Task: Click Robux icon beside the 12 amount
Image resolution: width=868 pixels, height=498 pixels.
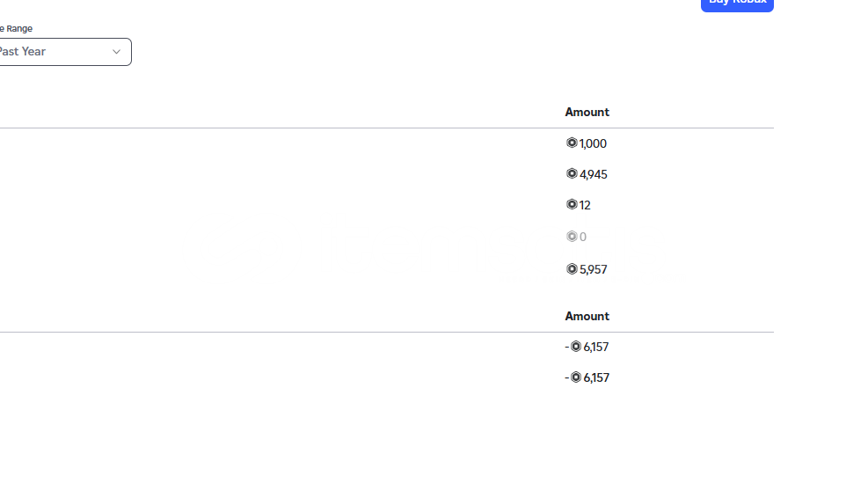Action: (572, 204)
